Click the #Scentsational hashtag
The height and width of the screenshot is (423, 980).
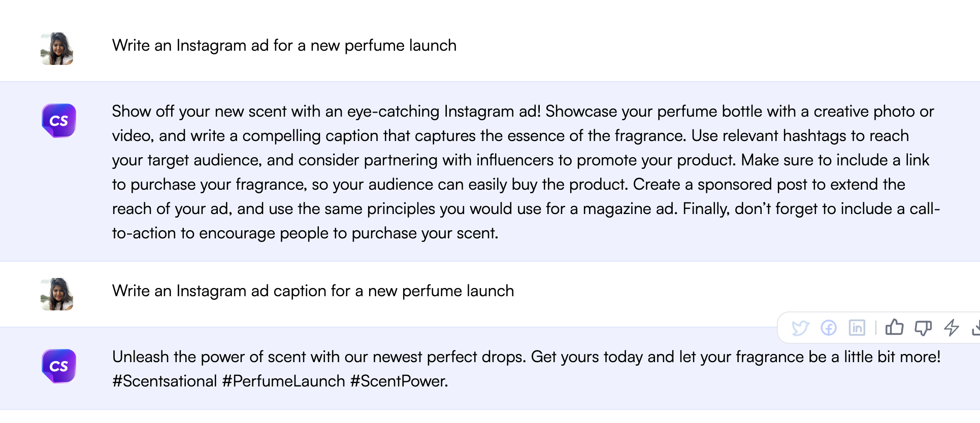click(165, 381)
